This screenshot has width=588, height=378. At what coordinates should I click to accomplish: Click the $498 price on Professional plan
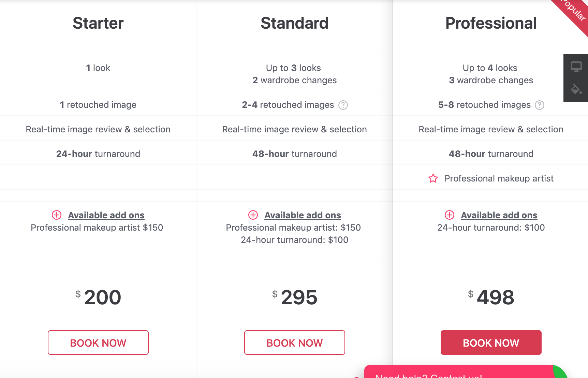coord(491,297)
